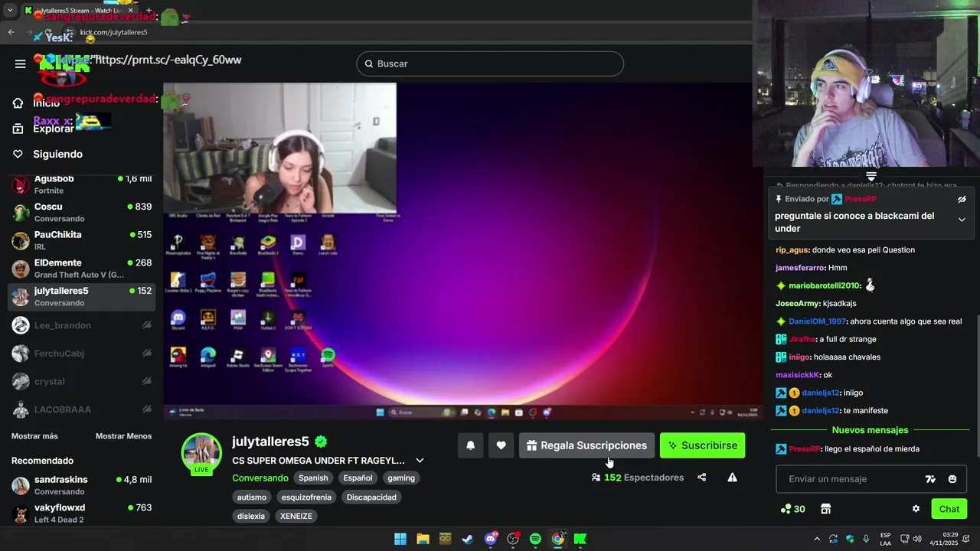Click the share stream icon
Viewport: 980px width, 551px height.
pos(701,478)
